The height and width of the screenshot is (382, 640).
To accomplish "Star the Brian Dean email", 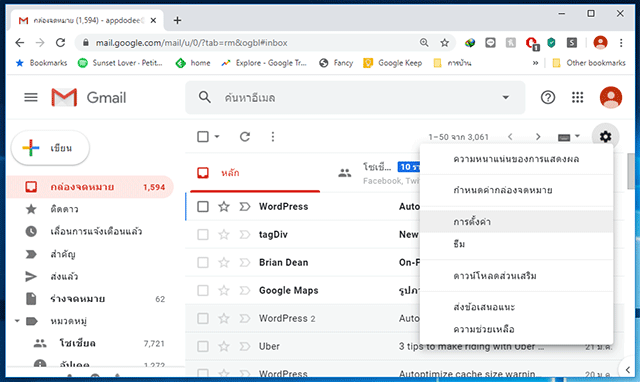I will 224,262.
